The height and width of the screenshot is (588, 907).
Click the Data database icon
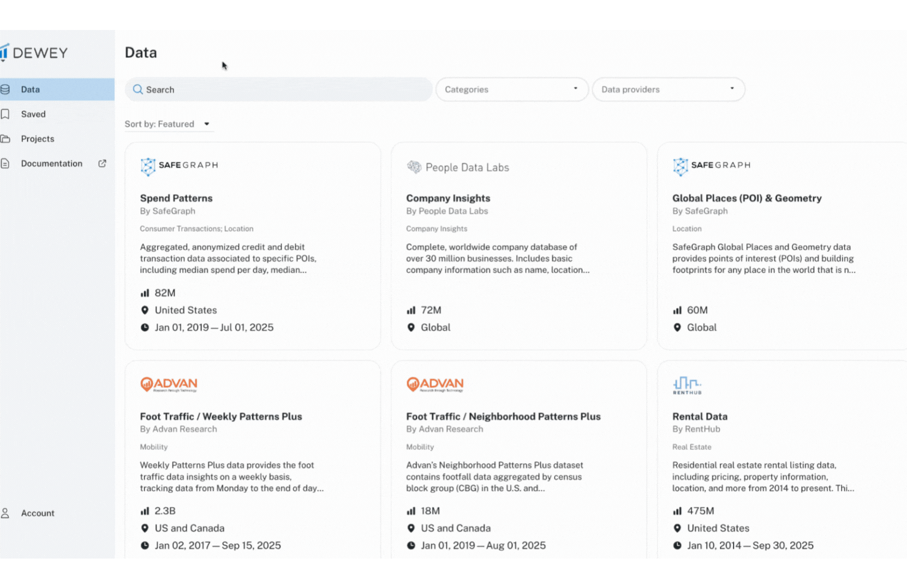5,89
